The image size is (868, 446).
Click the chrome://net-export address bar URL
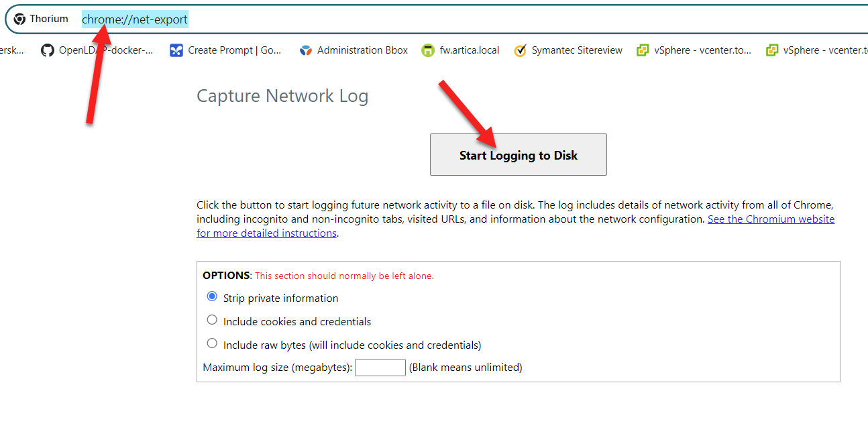pos(135,19)
